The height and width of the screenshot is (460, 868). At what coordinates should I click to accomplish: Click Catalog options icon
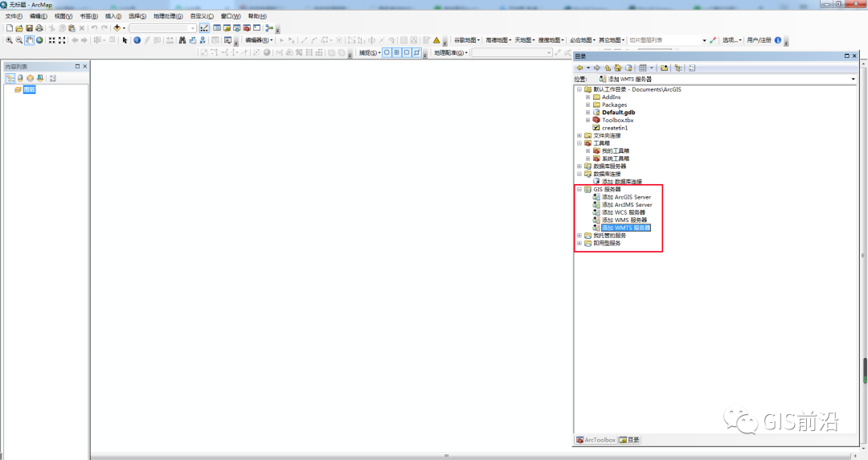pos(692,68)
